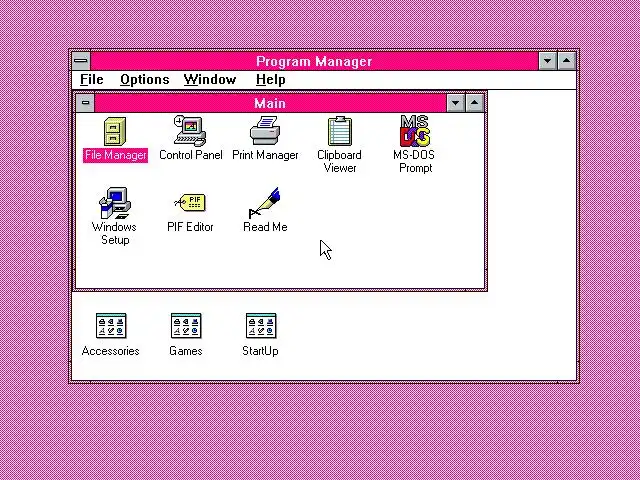Click the Accessories group label

click(x=111, y=351)
